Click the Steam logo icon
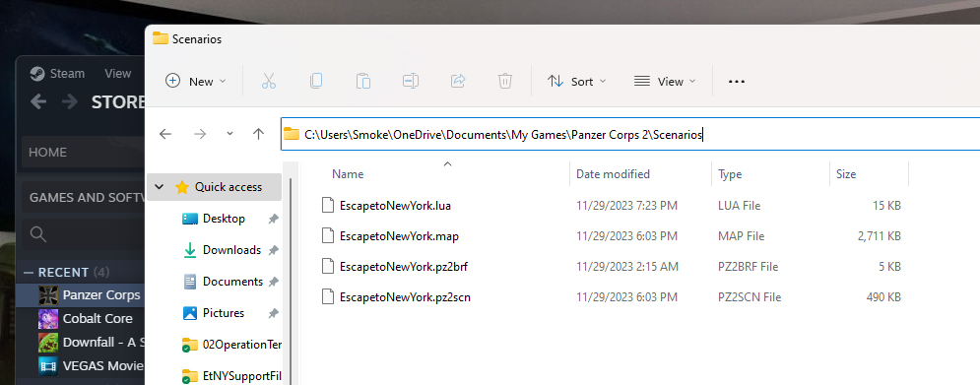Viewport: 980px width, 385px height. (37, 74)
